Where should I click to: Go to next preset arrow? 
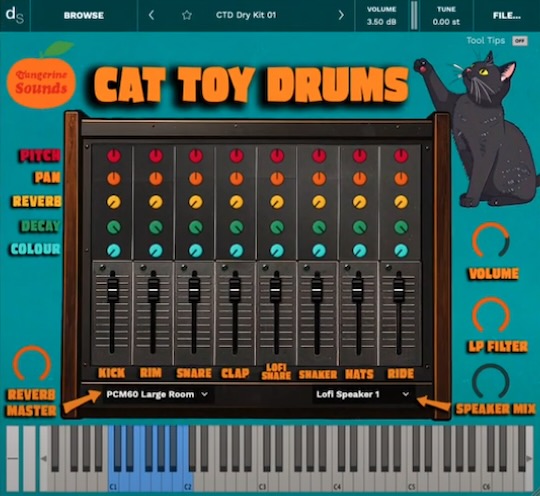click(x=341, y=15)
